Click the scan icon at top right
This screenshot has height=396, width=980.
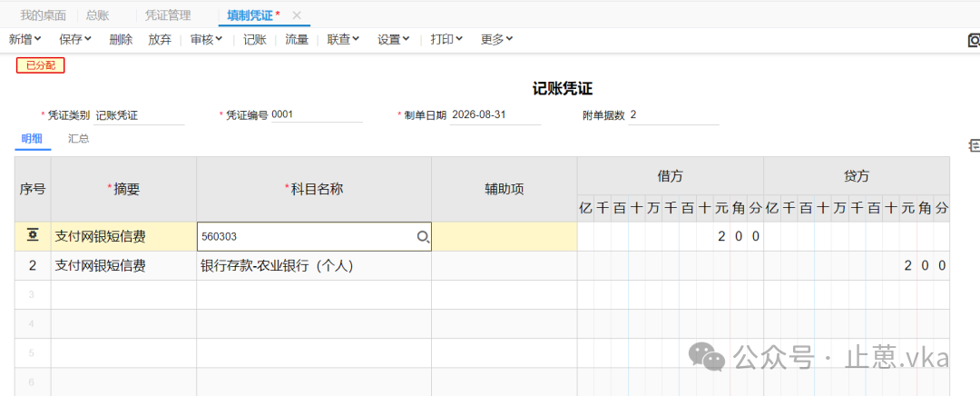click(974, 41)
